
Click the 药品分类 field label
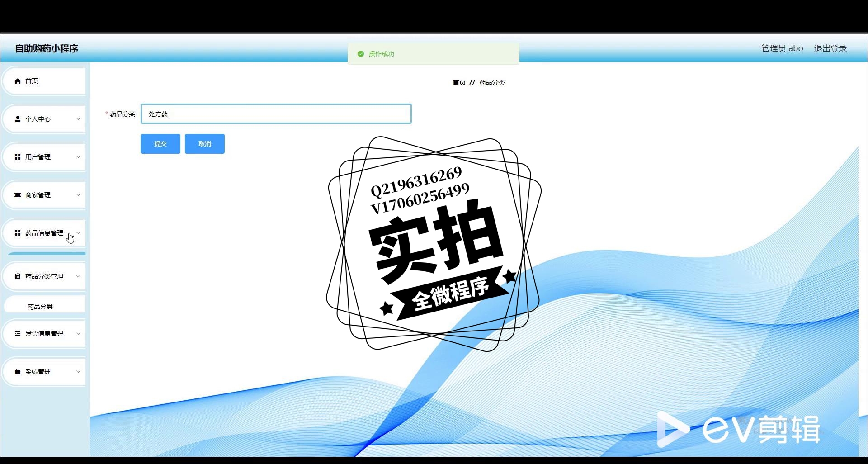[123, 114]
